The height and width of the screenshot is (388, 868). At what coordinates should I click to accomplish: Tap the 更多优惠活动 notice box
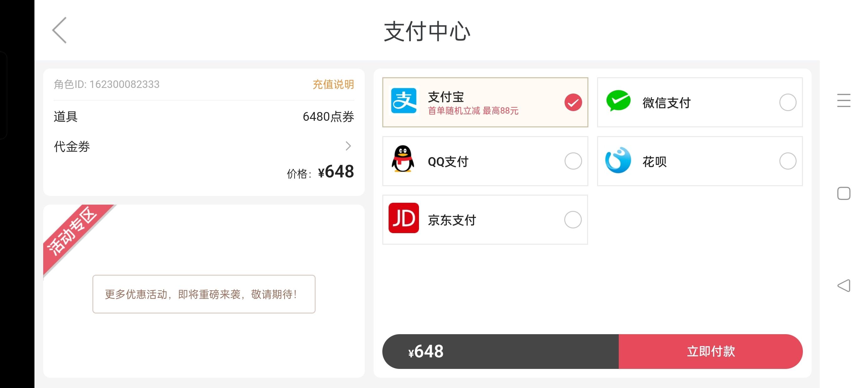pyautogui.click(x=204, y=294)
